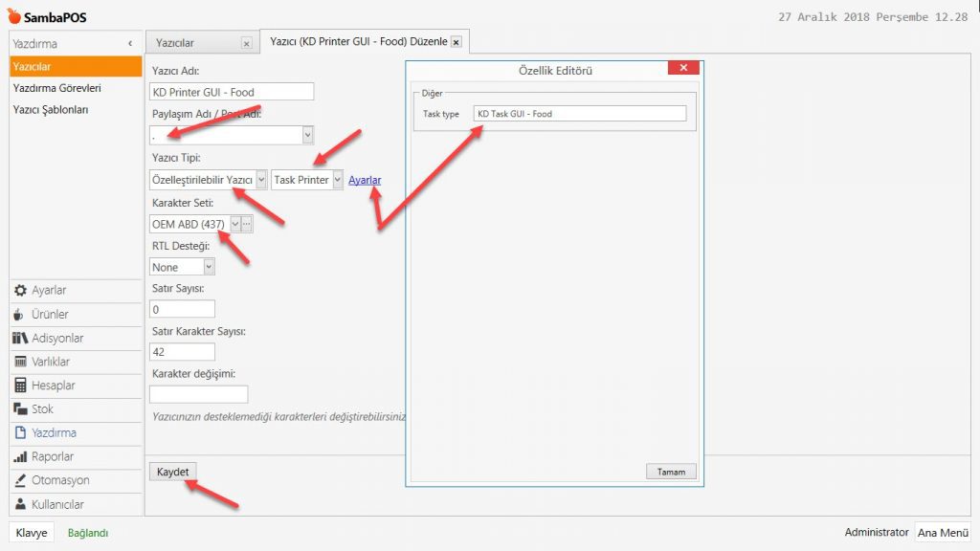Open Ayarlar section with gear icon
980x551 pixels.
coord(48,291)
